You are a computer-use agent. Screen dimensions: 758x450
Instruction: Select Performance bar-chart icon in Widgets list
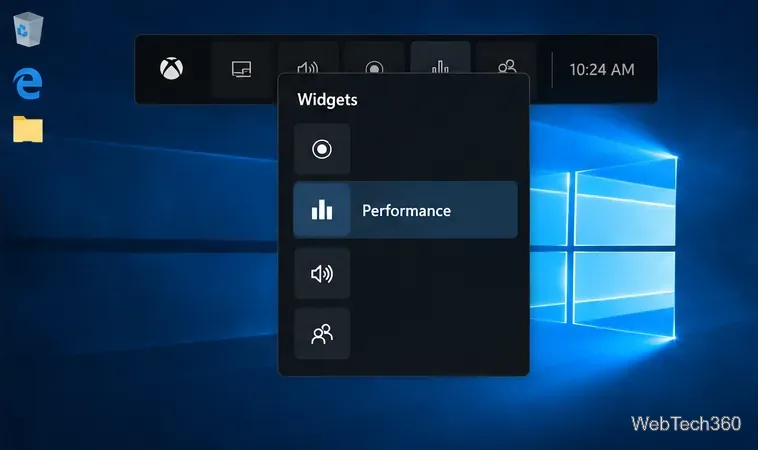pyautogui.click(x=322, y=210)
